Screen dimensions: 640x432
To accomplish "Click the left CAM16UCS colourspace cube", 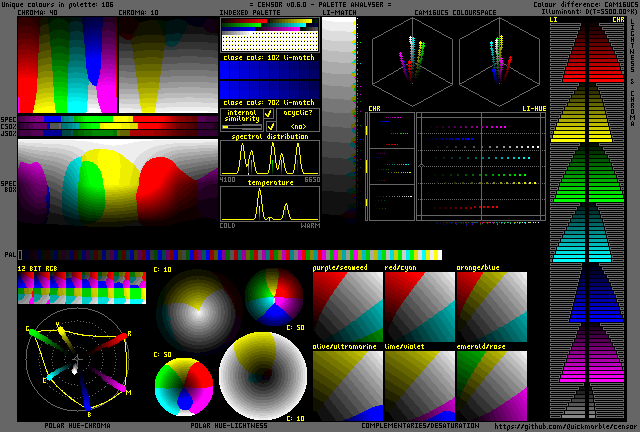I will click(x=414, y=59).
